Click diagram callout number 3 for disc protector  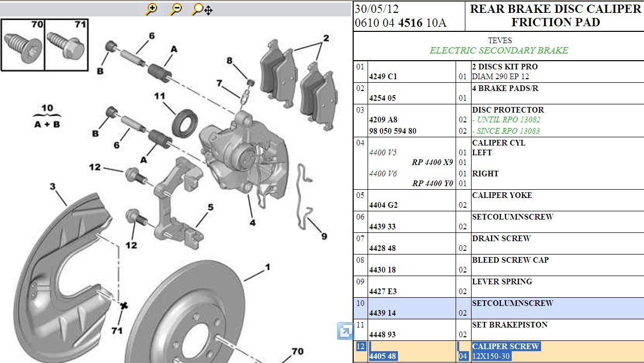tap(53, 186)
